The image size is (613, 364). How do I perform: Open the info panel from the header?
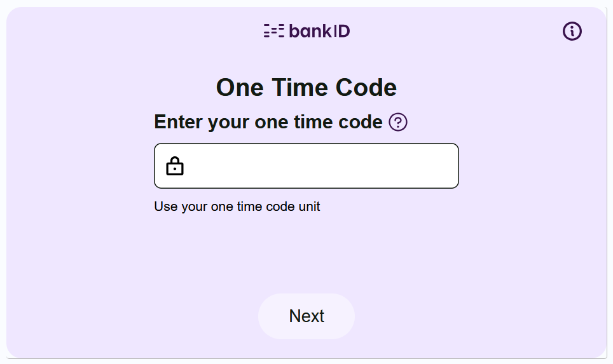[572, 31]
